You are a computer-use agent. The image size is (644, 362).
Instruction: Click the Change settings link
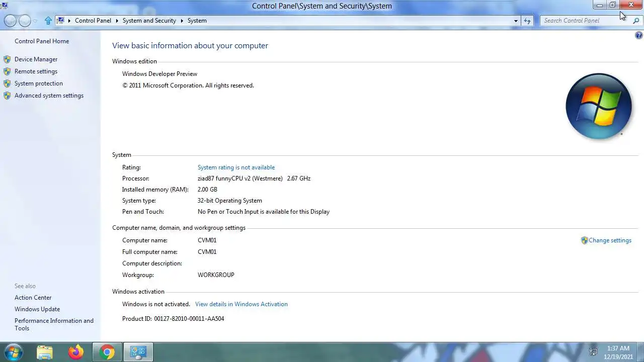[x=610, y=240]
